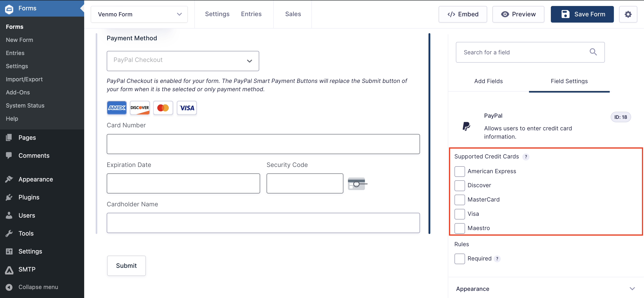Click the Visa card icon
644x298 pixels.
point(187,108)
